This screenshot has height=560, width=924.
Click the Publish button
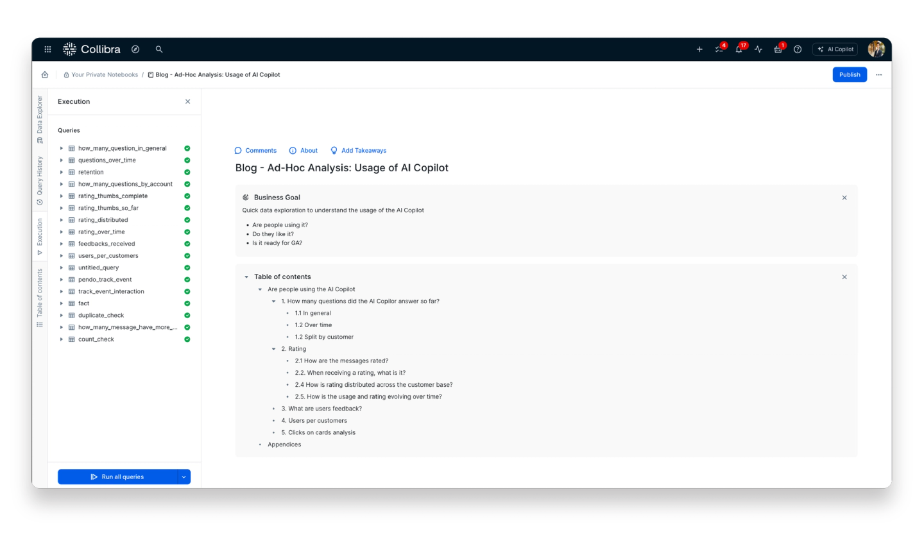tap(850, 74)
